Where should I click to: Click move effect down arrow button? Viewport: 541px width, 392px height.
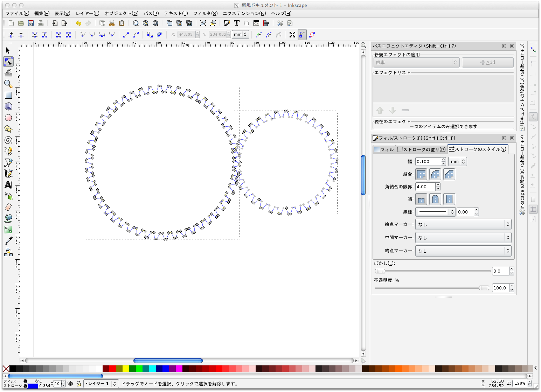(393, 110)
